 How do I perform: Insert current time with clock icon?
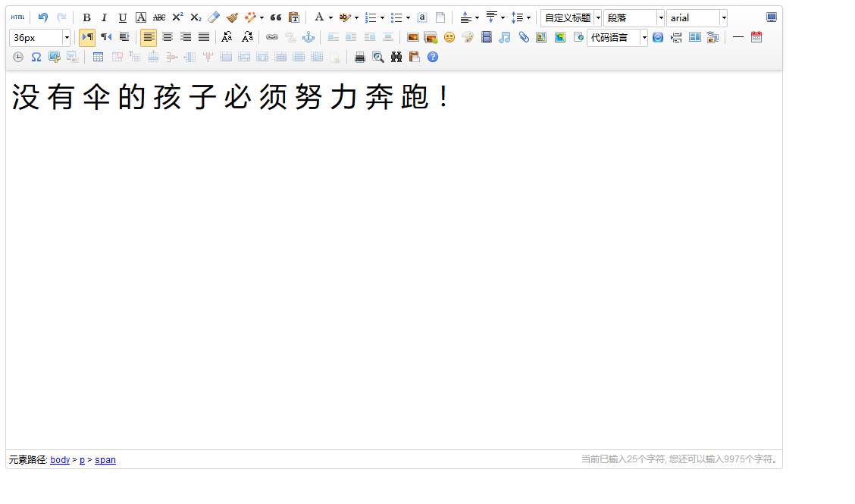pyautogui.click(x=18, y=57)
